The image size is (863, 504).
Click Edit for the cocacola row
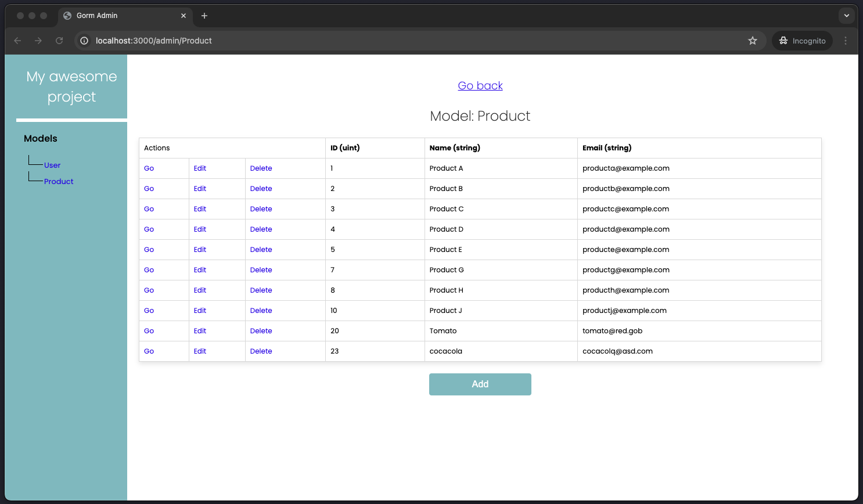click(200, 351)
